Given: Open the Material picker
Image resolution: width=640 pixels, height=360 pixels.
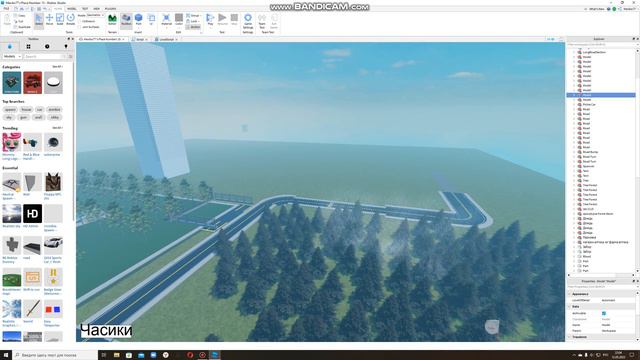Looking at the screenshot, I should point(166,20).
